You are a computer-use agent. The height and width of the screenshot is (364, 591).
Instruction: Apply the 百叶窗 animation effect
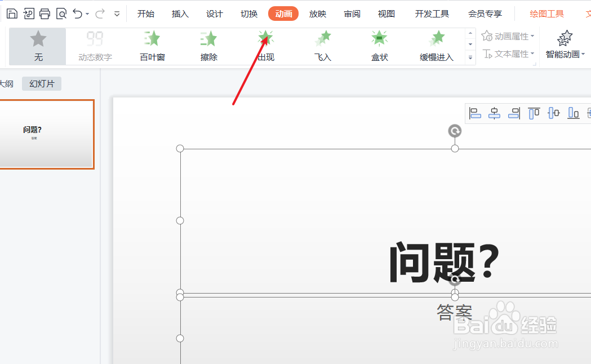click(x=152, y=46)
